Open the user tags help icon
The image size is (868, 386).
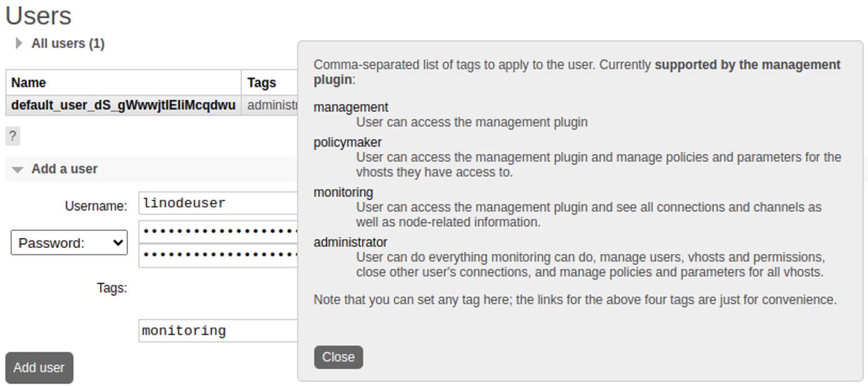[13, 136]
